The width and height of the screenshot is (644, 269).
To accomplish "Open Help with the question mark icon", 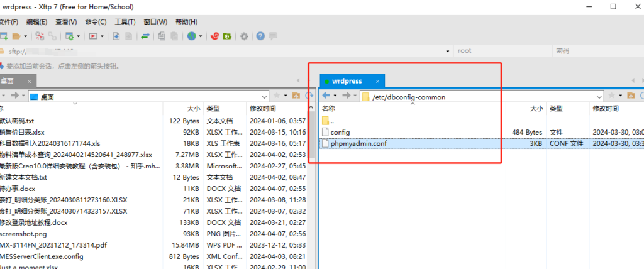I will click(x=260, y=36).
